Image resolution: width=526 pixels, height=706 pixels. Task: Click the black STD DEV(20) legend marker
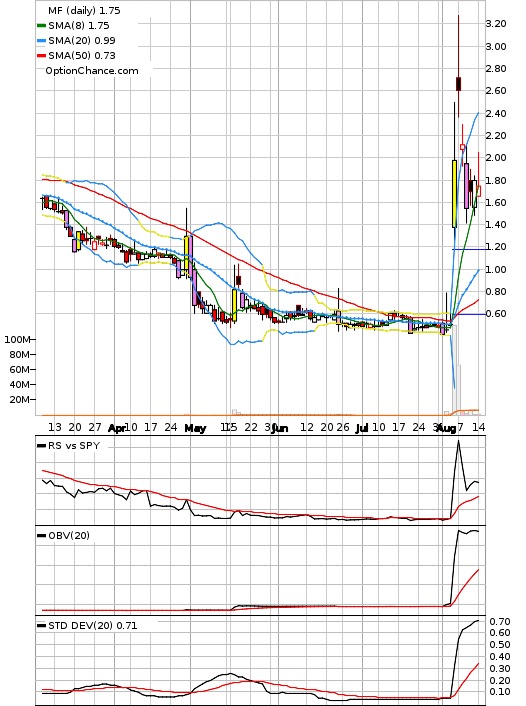point(41,626)
